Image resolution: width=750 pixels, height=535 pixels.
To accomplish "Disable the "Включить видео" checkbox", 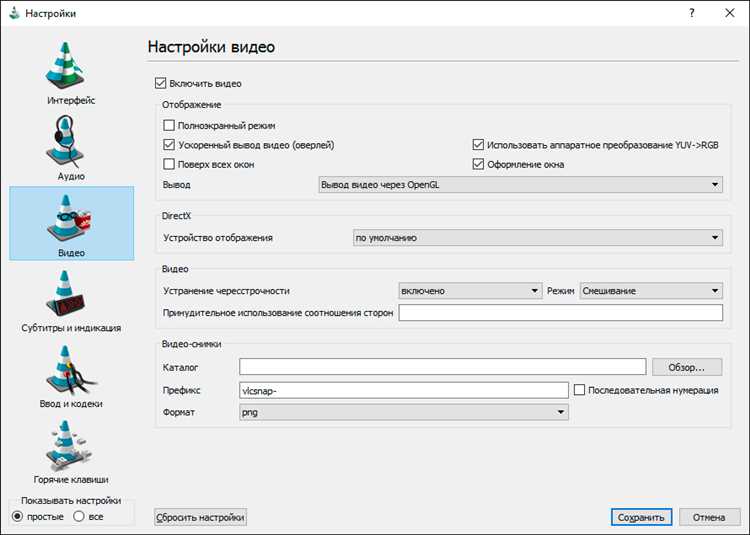I will pyautogui.click(x=162, y=84).
